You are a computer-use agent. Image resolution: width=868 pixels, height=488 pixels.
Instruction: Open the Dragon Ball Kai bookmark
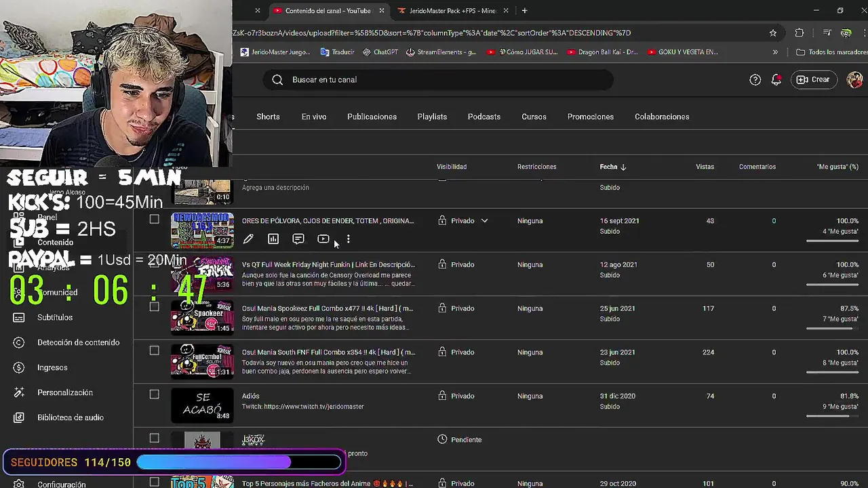pyautogui.click(x=601, y=52)
